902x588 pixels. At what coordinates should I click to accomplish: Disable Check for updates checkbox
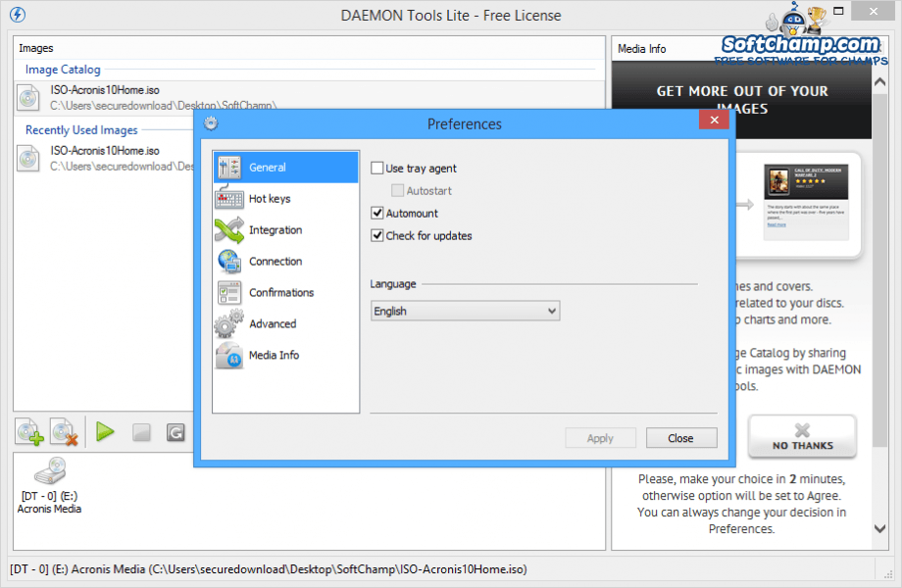(377, 235)
